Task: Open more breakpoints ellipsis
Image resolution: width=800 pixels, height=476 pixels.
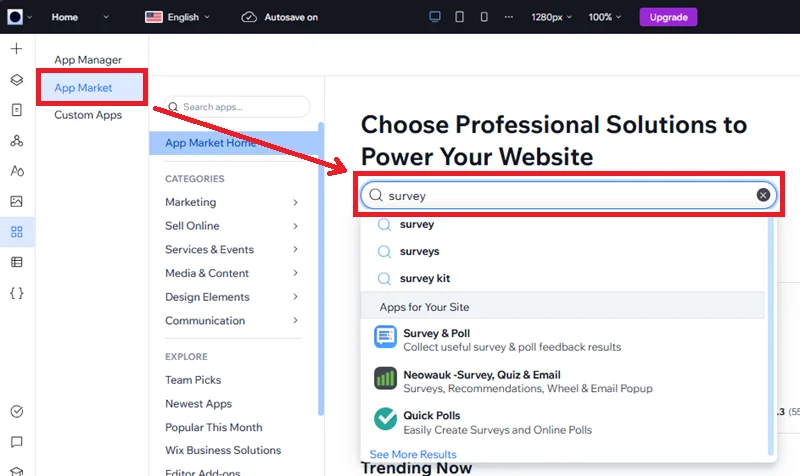Action: click(509, 17)
